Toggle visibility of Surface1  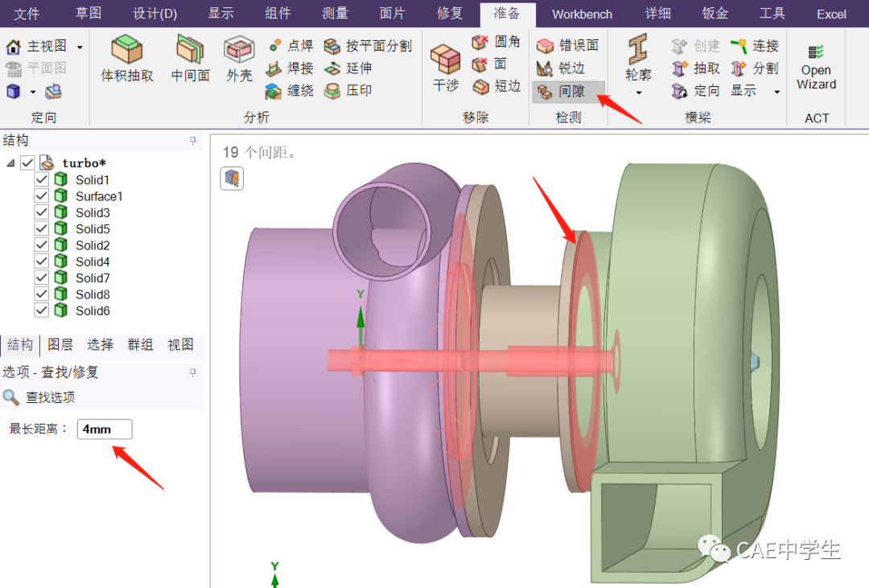click(x=42, y=195)
